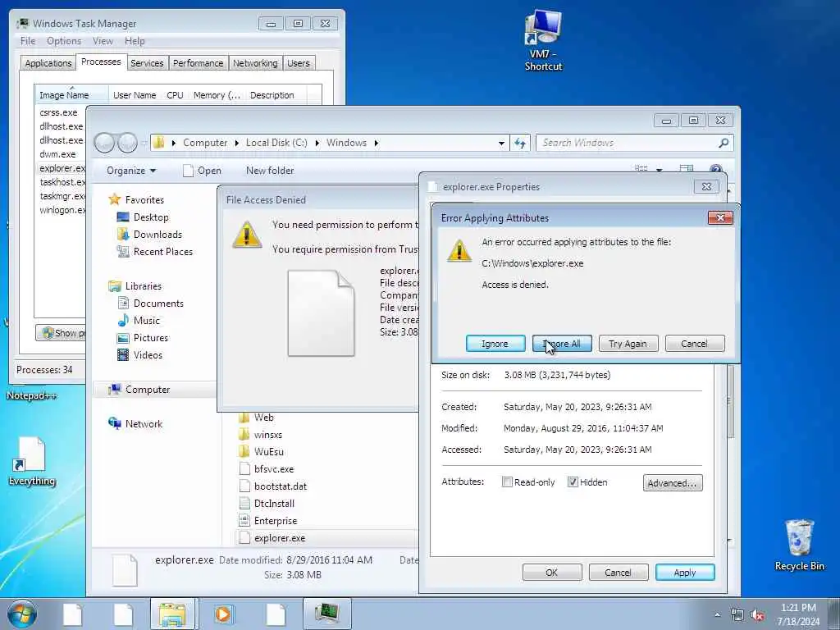The image size is (840, 630).
Task: Close the Error Applying Attributes dialog
Action: pos(720,217)
